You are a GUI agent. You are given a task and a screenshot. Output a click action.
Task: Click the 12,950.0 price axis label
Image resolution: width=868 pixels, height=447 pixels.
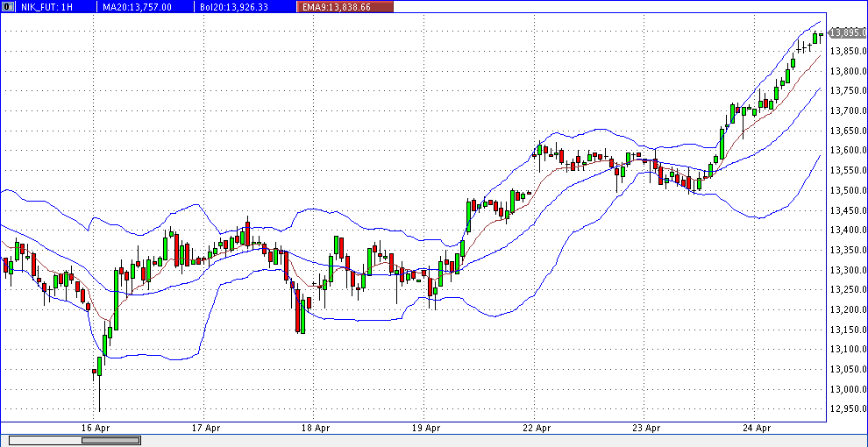click(850, 408)
